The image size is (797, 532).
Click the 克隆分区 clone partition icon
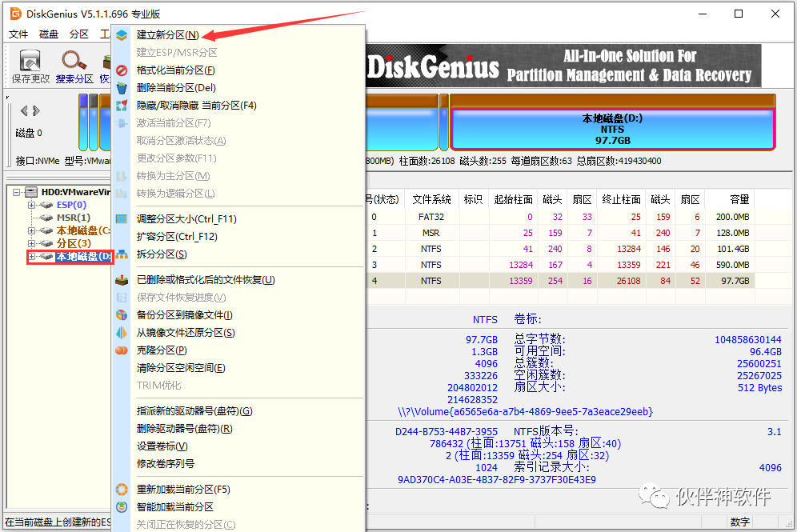click(x=121, y=350)
